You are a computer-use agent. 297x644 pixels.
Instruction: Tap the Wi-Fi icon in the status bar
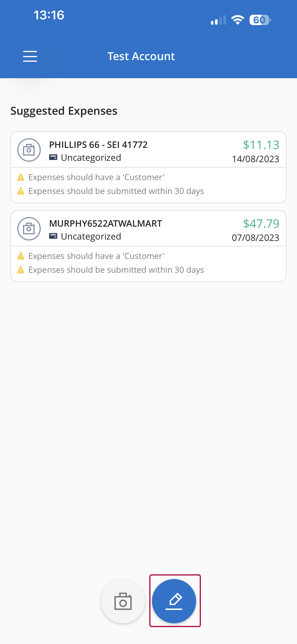(238, 20)
